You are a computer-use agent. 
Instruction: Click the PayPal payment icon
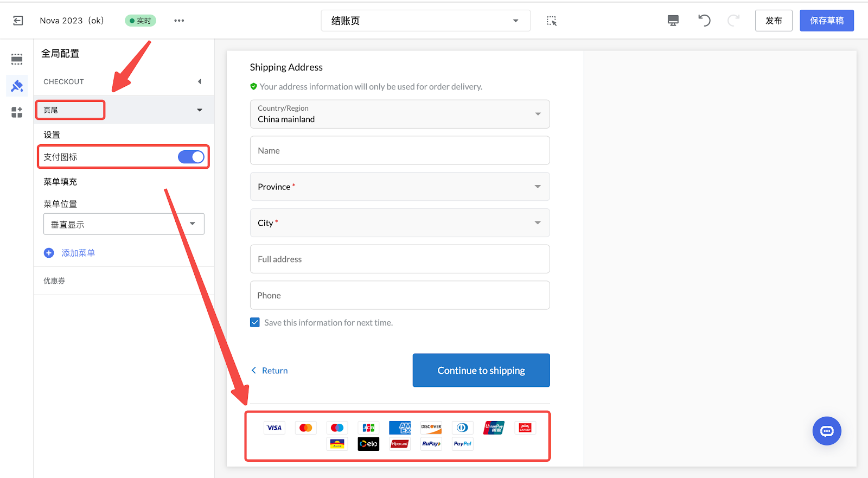click(x=463, y=444)
